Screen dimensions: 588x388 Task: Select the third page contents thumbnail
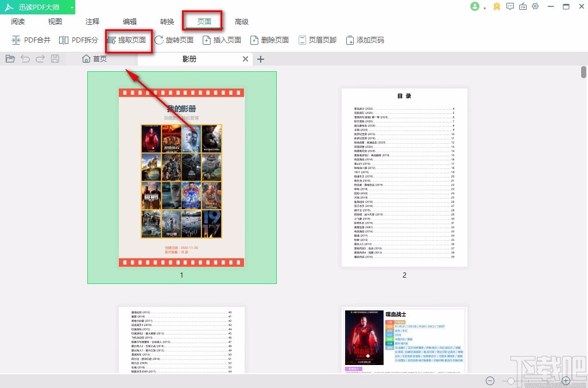click(x=181, y=340)
